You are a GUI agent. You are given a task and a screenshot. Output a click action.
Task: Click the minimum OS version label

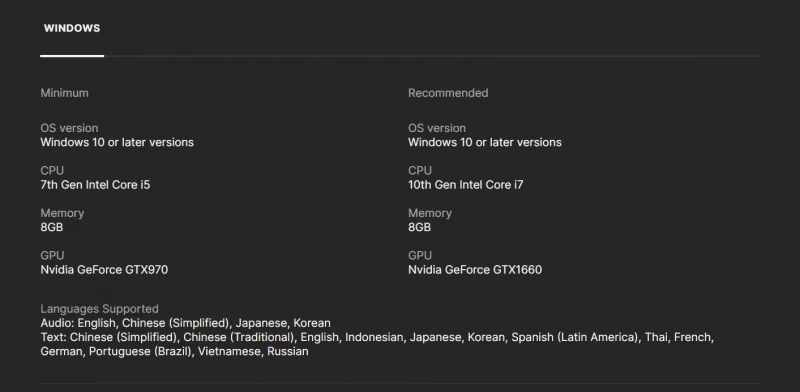tap(69, 128)
